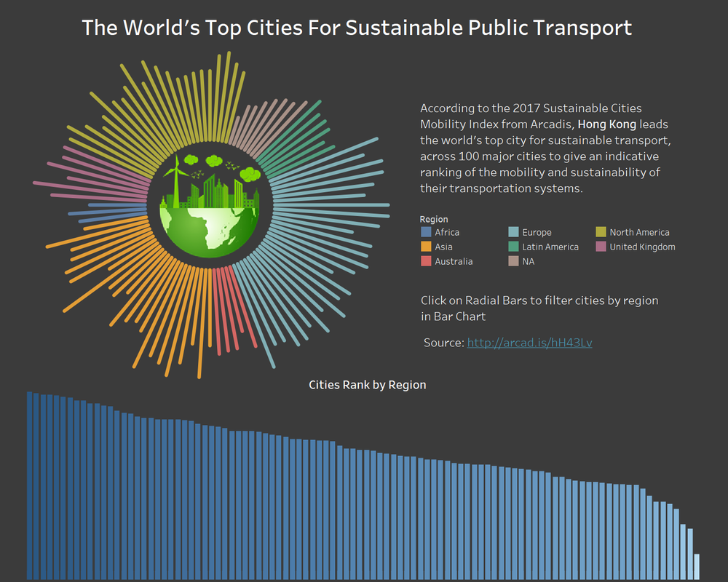Viewport: 728px width, 582px height.
Task: Select the NA legend color swatch
Action: [x=513, y=261]
